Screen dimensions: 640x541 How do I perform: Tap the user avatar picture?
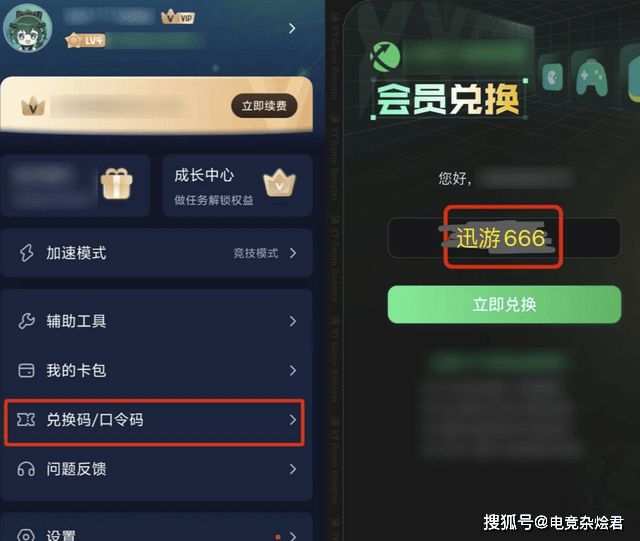tap(28, 28)
